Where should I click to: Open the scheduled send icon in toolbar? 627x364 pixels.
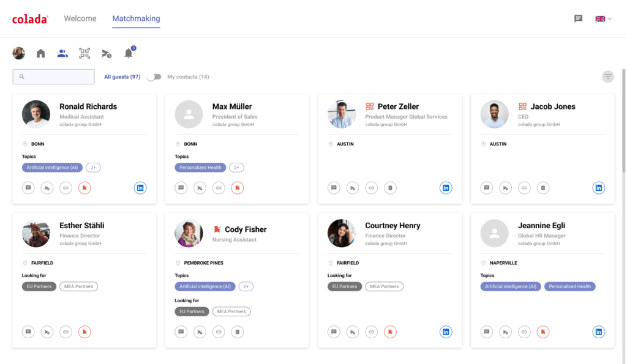pos(107,53)
